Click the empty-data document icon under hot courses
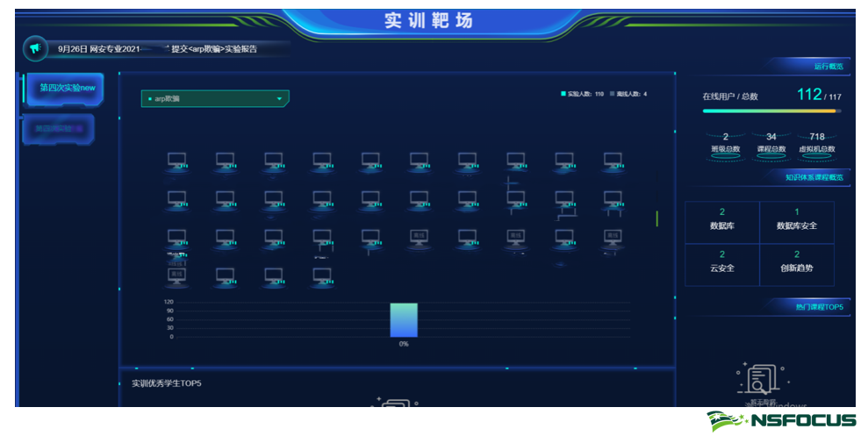 click(758, 379)
